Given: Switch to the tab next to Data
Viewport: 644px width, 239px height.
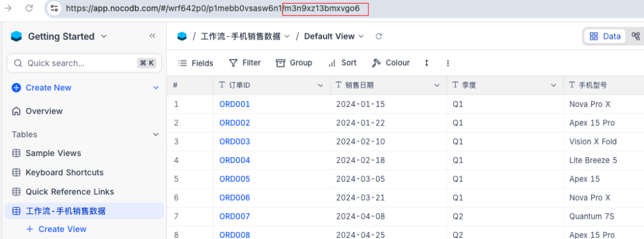Looking at the screenshot, I should tap(636, 36).
